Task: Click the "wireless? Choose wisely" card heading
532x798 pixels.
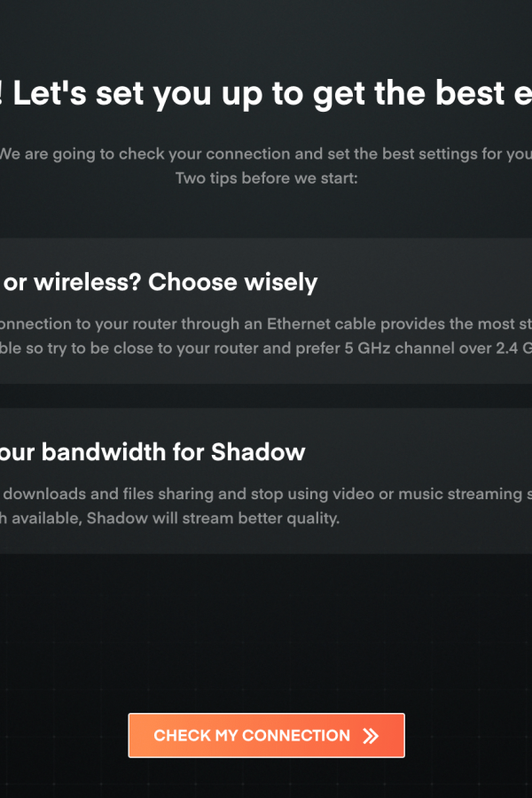Action: pos(160,282)
